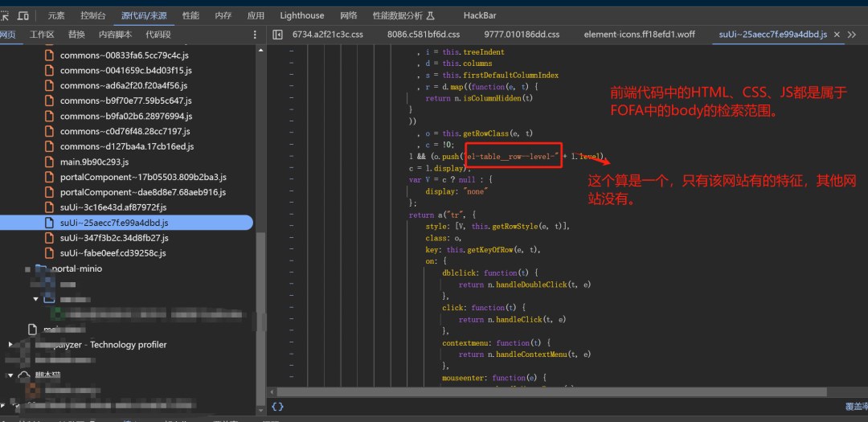Click the file icon of commons~00833fa6.5cc79c4c.js

(49, 55)
